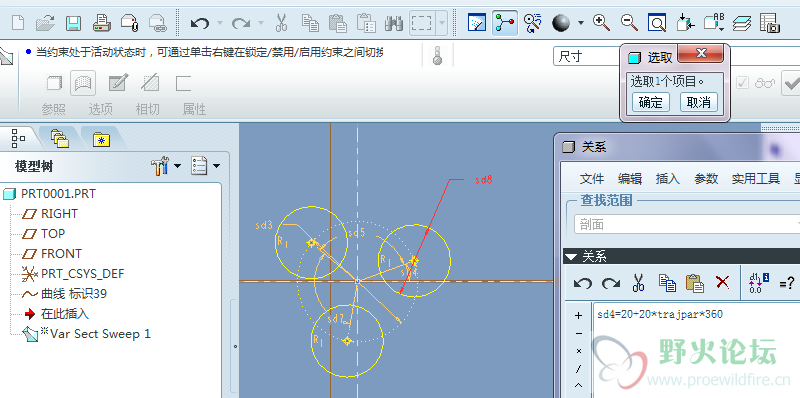
Task: Open redo history dropdown arrow
Action: 261,23
